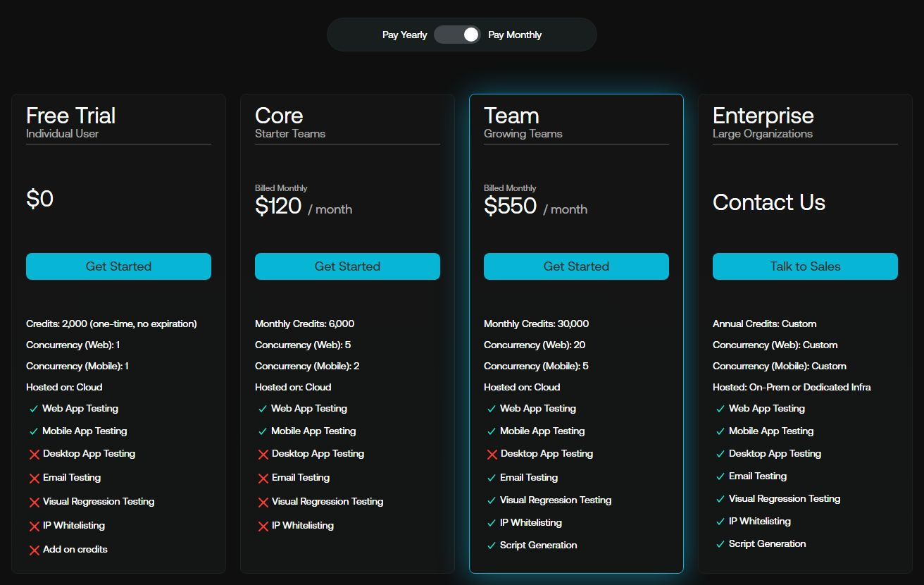This screenshot has width=924, height=585.
Task: Click Get Started under the Core plan
Action: pyautogui.click(x=347, y=266)
